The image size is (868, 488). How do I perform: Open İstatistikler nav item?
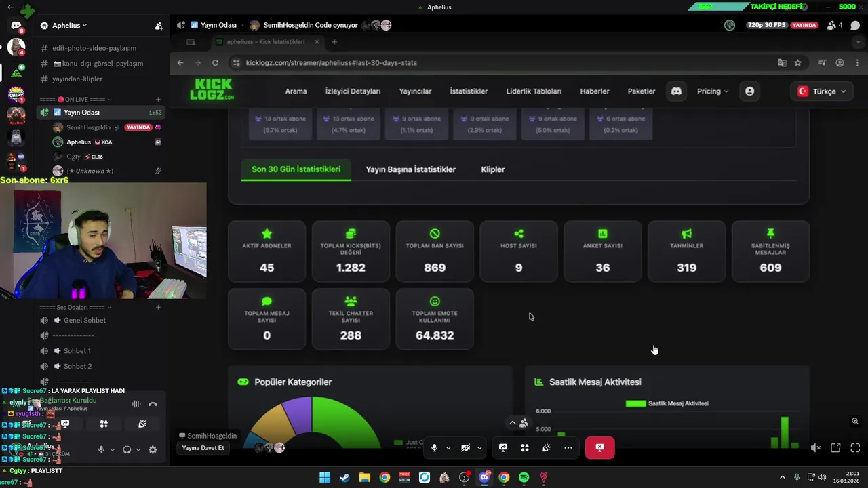469,91
